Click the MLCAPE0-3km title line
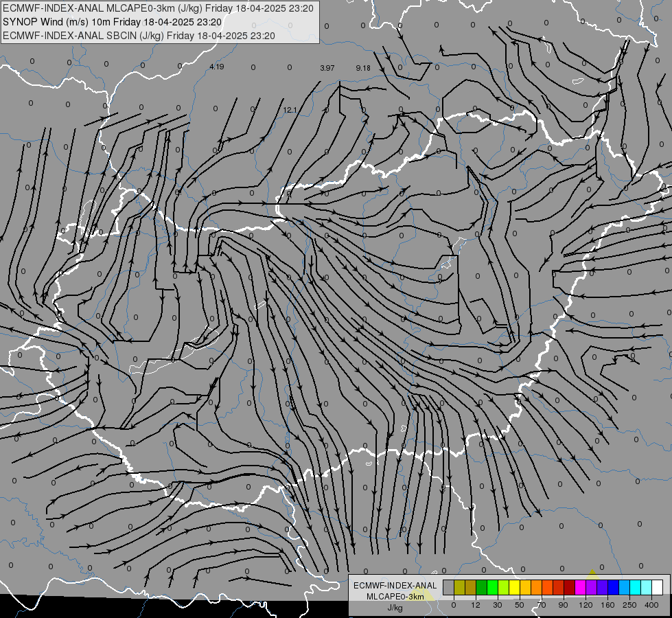Viewport: 672px width, 618px height. pyautogui.click(x=158, y=8)
